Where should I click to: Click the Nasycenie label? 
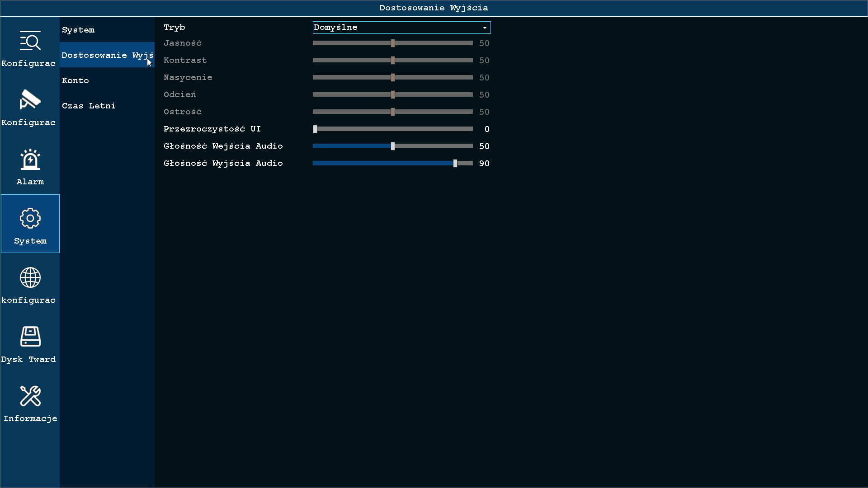188,78
